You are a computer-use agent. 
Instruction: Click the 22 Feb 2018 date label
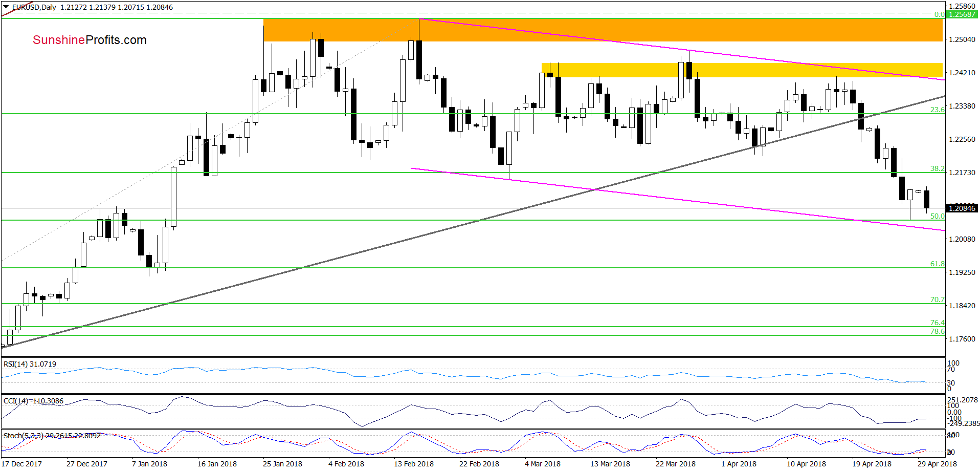pos(479,464)
